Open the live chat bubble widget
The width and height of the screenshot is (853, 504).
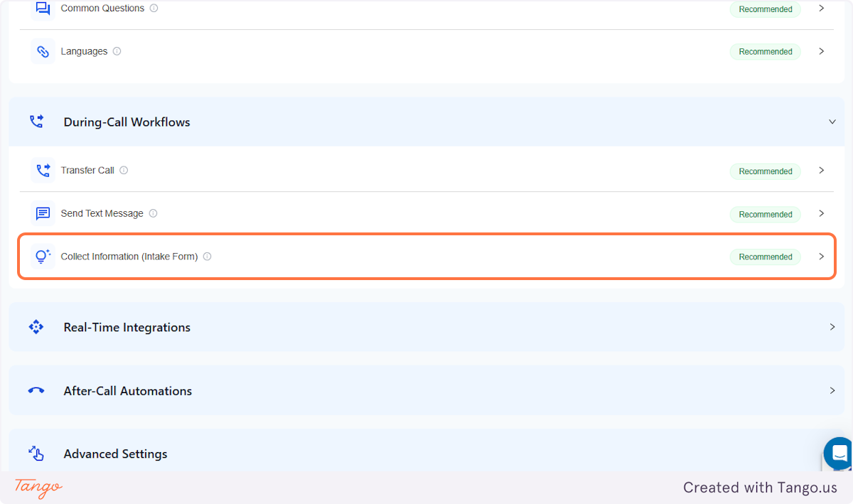point(838,454)
